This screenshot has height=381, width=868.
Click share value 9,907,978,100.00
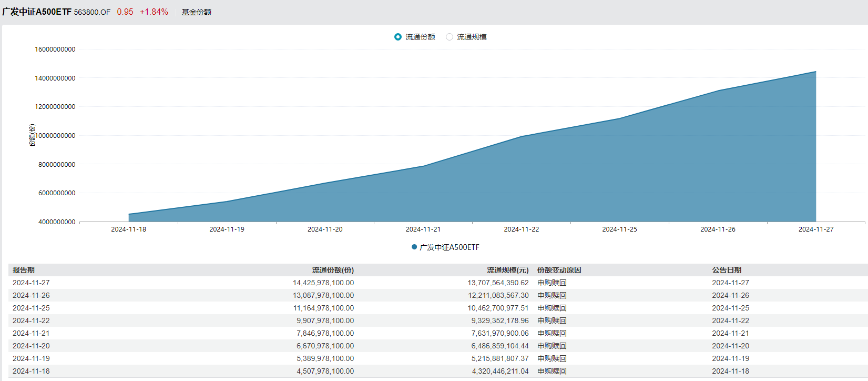tap(325, 320)
